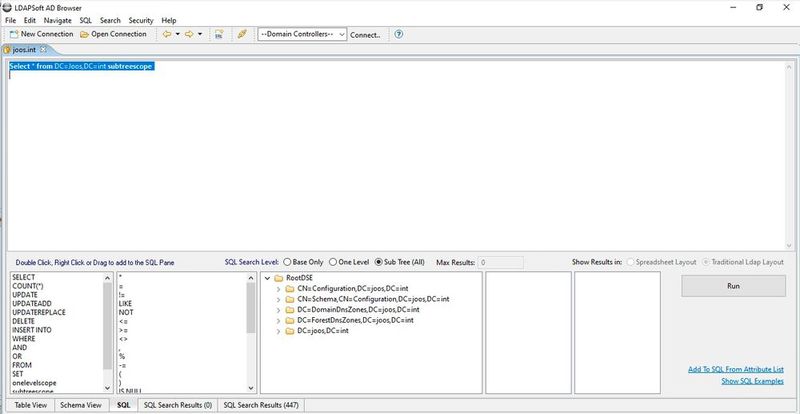800x414 pixels.
Task: Expand the DC=DomainDnsZones node
Action: coord(279,310)
